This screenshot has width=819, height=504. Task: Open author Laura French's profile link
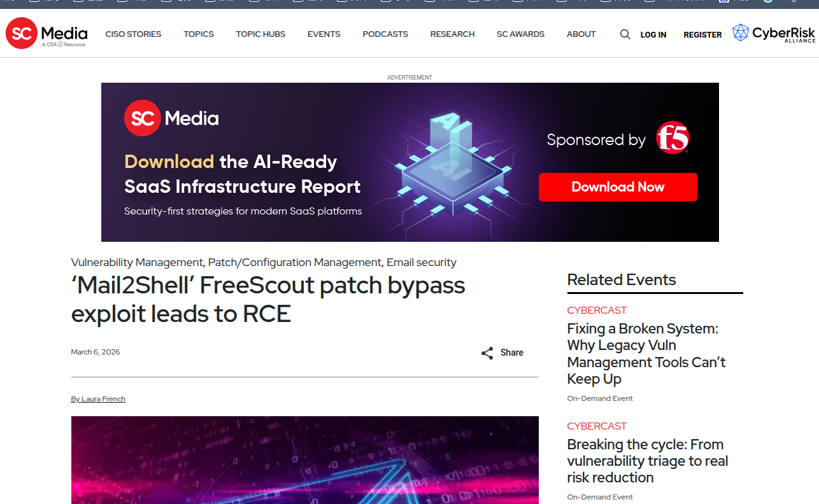[x=98, y=399]
